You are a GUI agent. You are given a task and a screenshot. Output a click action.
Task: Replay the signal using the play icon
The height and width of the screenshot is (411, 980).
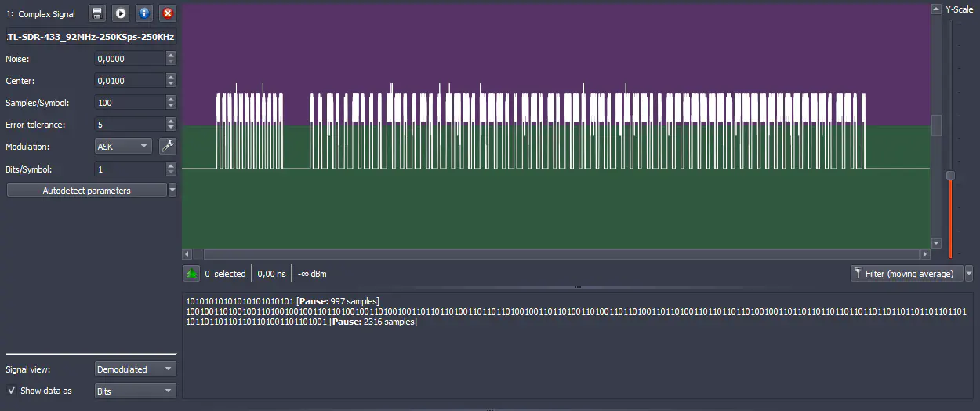pos(120,13)
